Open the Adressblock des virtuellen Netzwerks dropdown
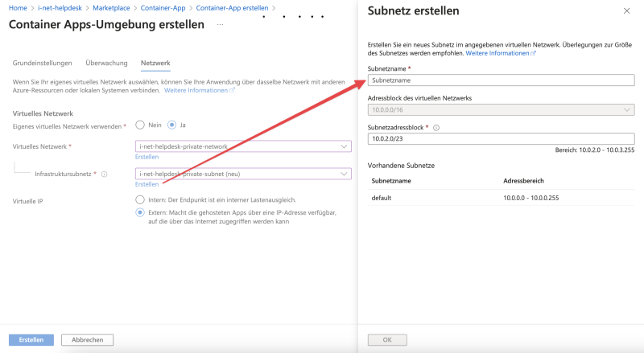This screenshot has width=644, height=353. click(x=501, y=109)
